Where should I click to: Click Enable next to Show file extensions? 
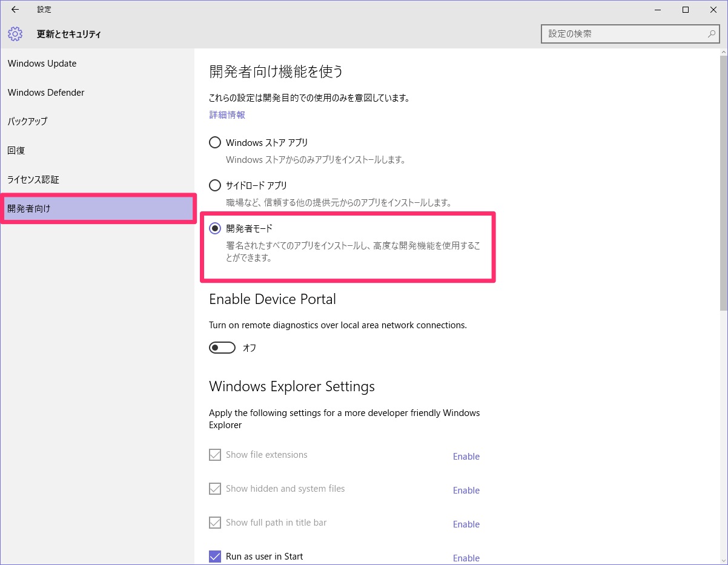466,457
